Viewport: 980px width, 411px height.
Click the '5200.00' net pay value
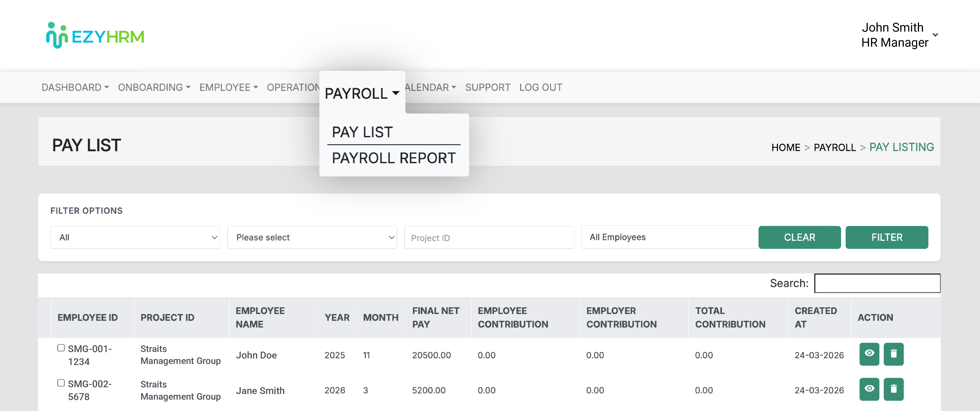coord(429,391)
